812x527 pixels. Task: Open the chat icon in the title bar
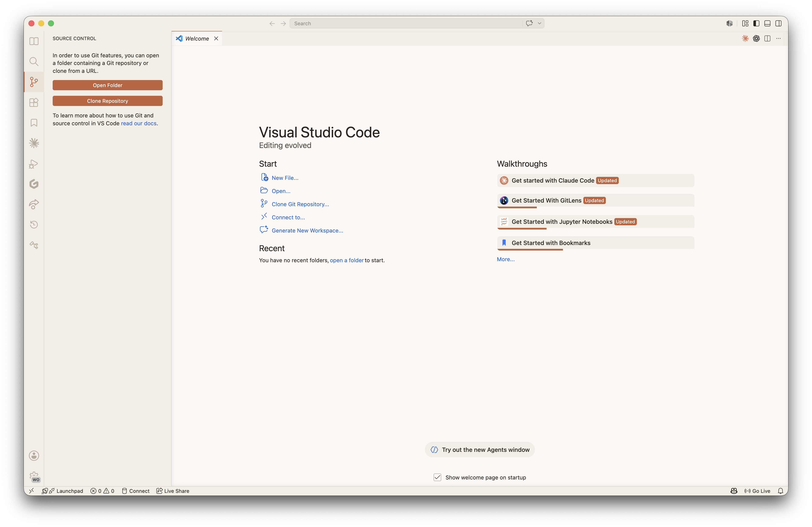529,24
